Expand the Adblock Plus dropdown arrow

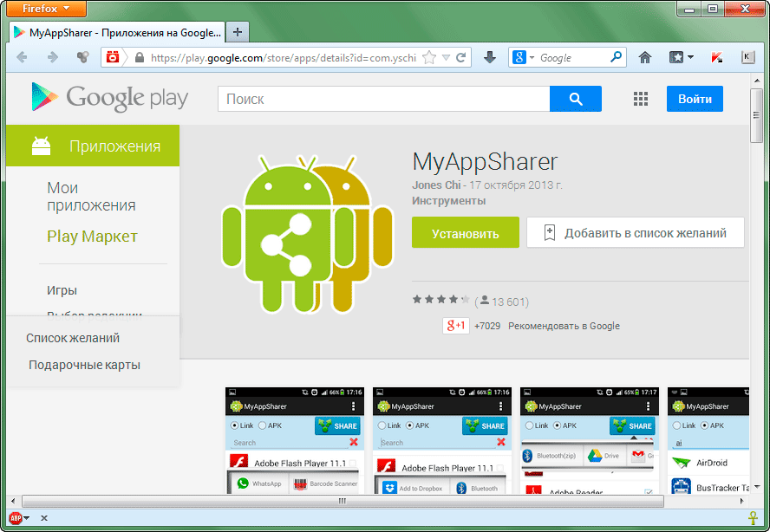coord(27,518)
